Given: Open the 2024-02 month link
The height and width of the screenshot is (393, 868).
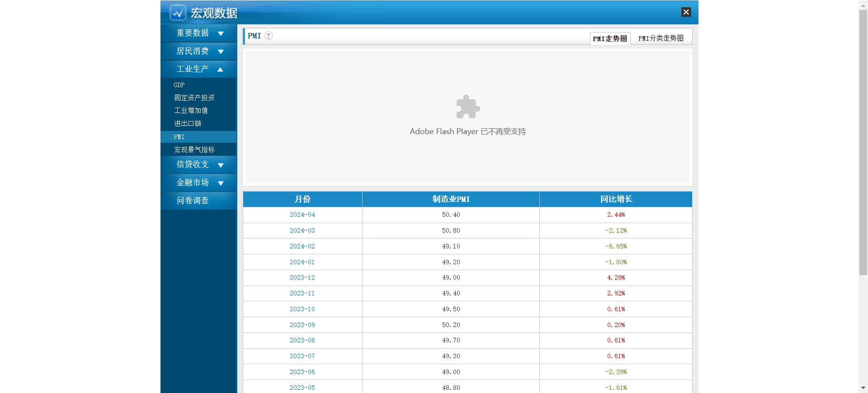Looking at the screenshot, I should (x=302, y=247).
